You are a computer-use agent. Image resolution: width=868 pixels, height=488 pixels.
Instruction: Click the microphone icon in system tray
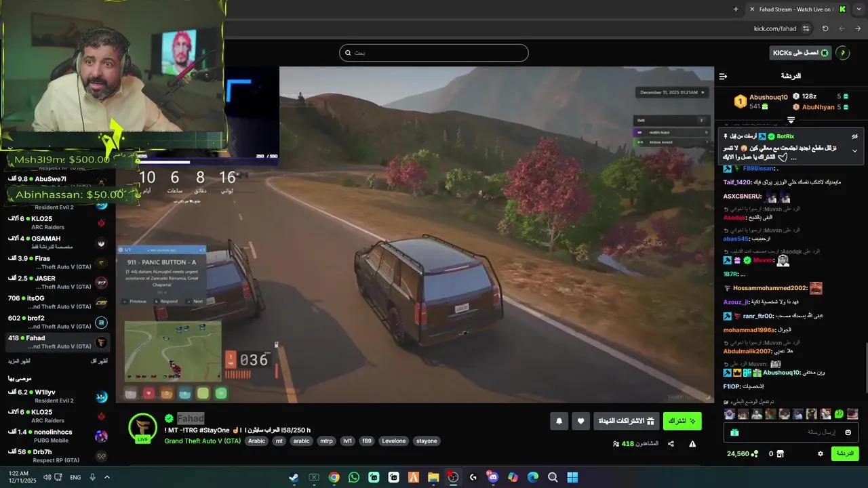click(x=92, y=477)
